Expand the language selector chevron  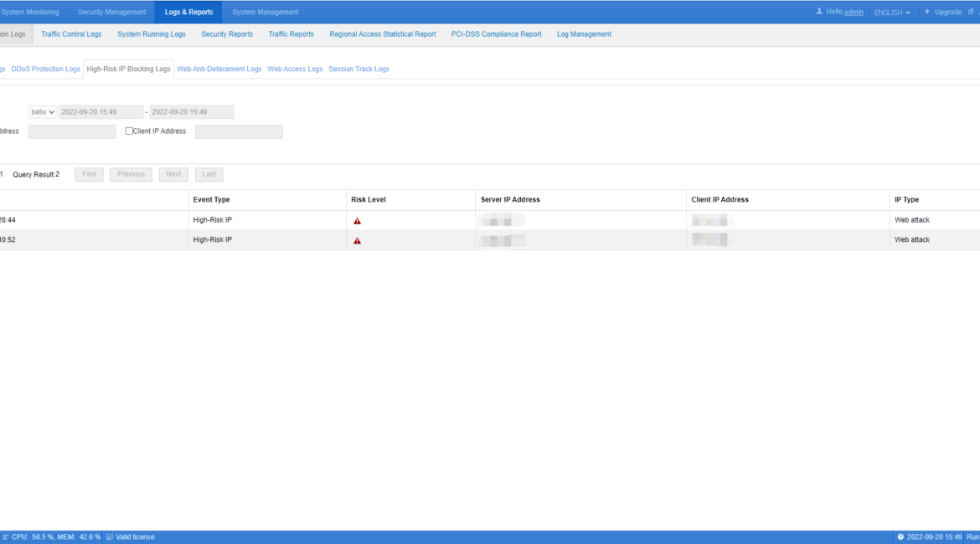point(908,11)
